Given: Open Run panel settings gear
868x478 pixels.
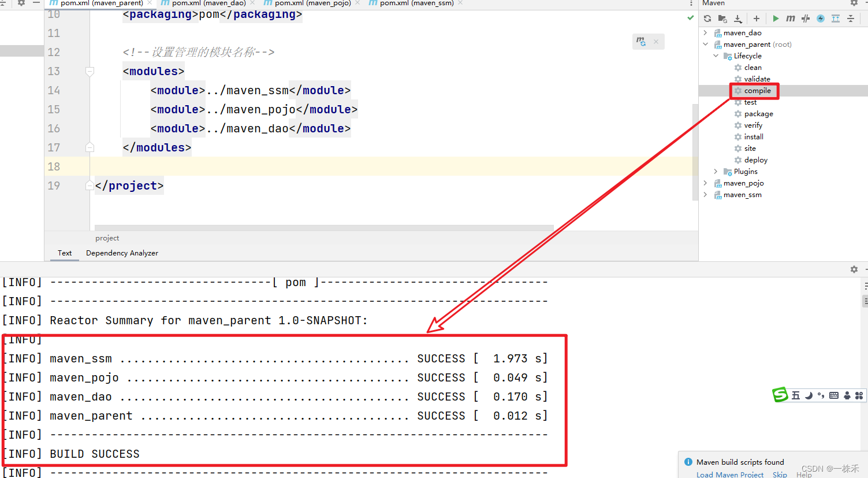Looking at the screenshot, I should pos(854,269).
